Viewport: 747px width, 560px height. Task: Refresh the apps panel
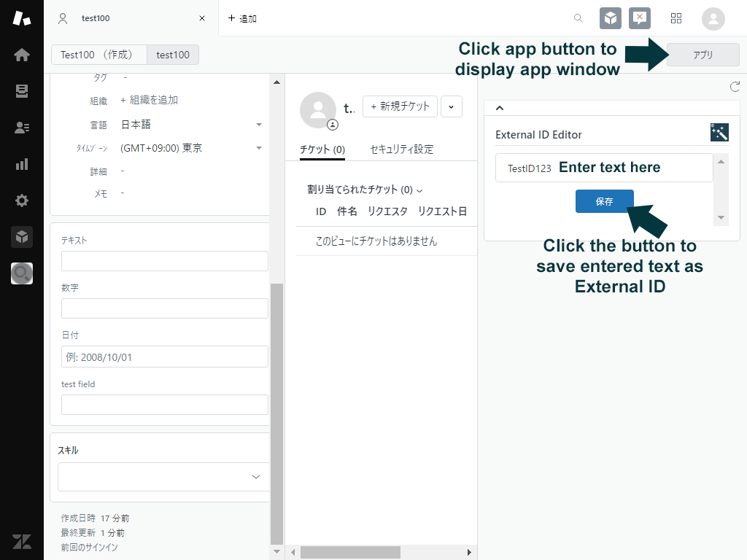pyautogui.click(x=735, y=86)
